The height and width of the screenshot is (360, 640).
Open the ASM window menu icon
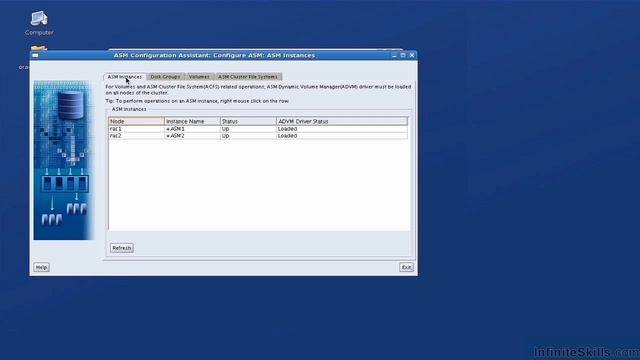pyautogui.click(x=36, y=55)
